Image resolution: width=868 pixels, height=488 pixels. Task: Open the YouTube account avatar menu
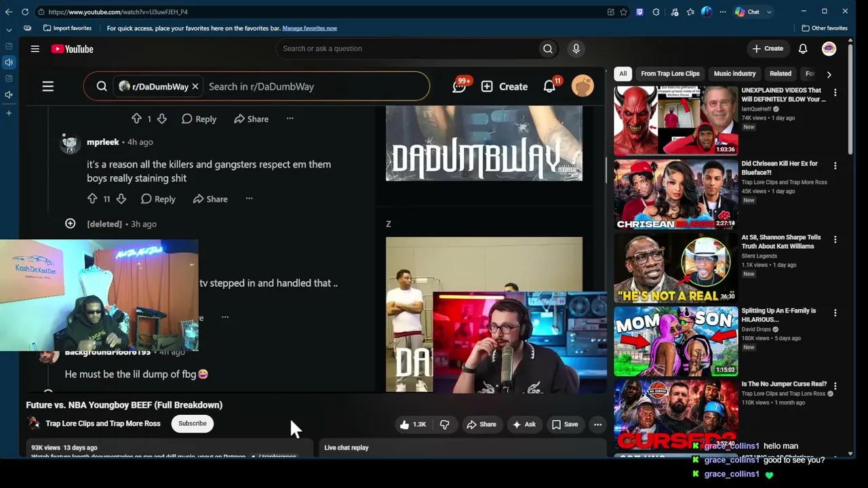[829, 49]
